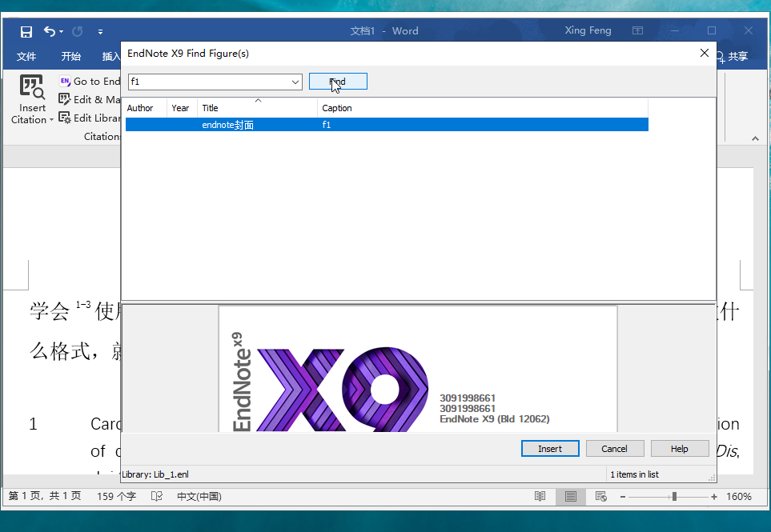Adjust the zoom slider handle
Image resolution: width=771 pixels, height=532 pixels.
coord(675,497)
